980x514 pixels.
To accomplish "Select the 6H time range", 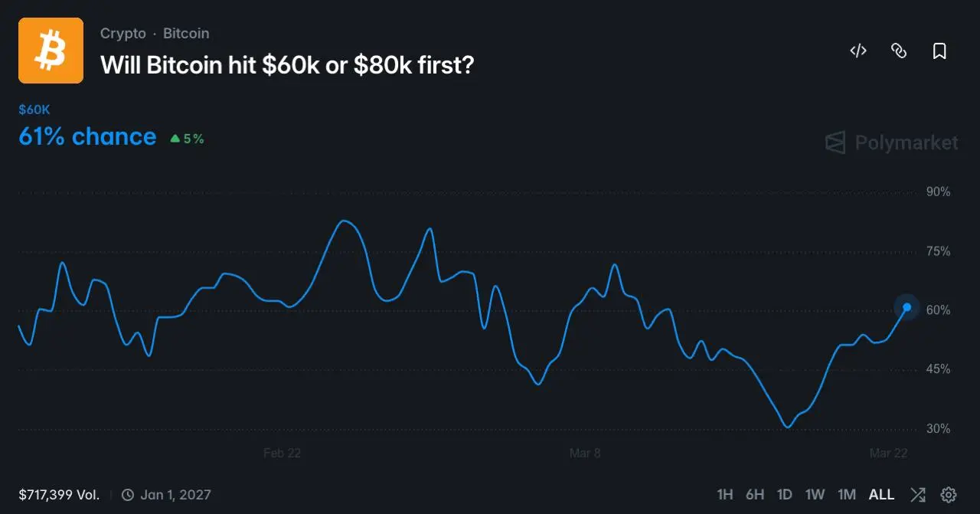I will click(755, 494).
